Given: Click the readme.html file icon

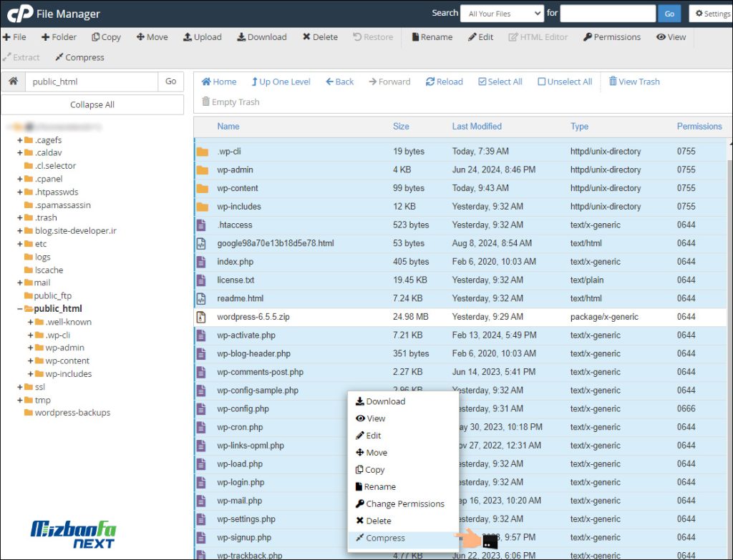Looking at the screenshot, I should (201, 298).
